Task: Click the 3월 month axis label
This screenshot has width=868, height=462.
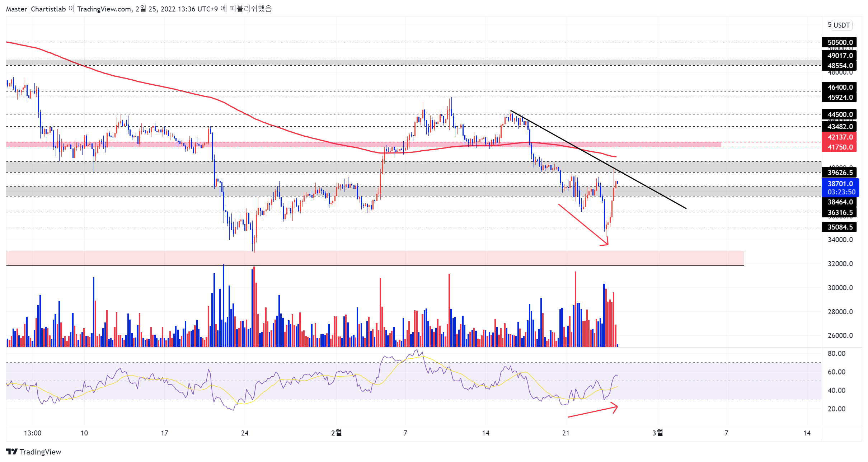Action: [x=657, y=433]
